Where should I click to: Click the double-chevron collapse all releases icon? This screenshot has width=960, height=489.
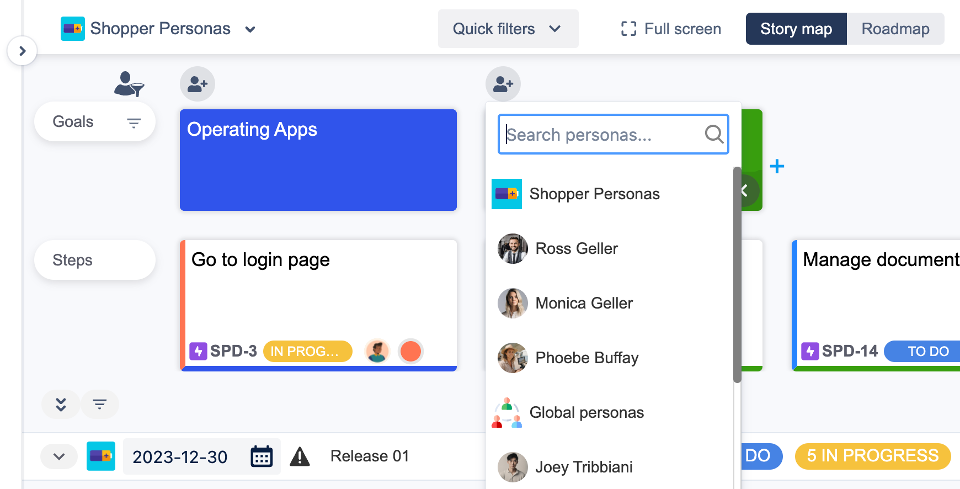click(61, 405)
